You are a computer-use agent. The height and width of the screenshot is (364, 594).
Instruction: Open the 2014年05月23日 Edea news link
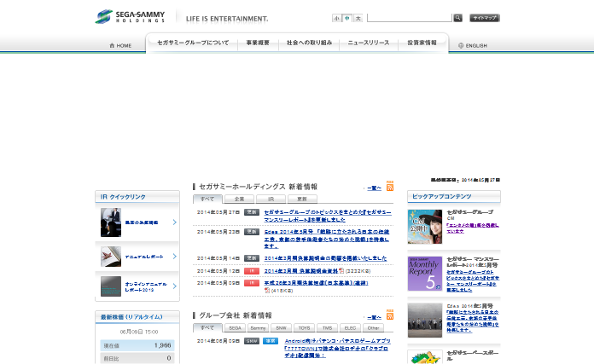coord(327,239)
